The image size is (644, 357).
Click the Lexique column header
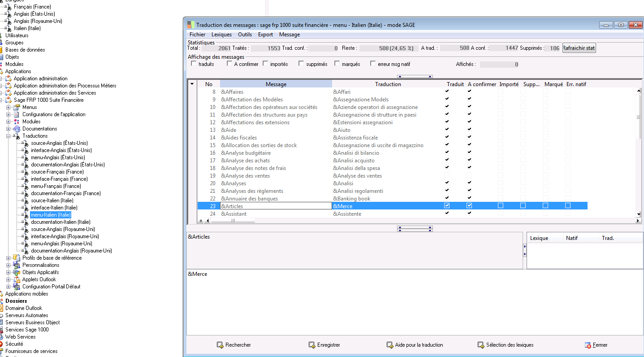(x=545, y=238)
